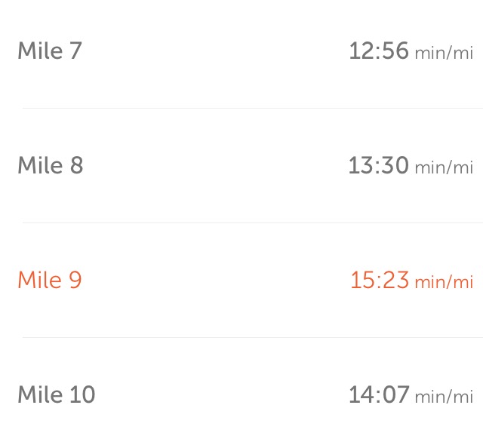The image size is (483, 448).
Task: Tap blank space between Mile 7 and 12:56
Action: pos(216,51)
